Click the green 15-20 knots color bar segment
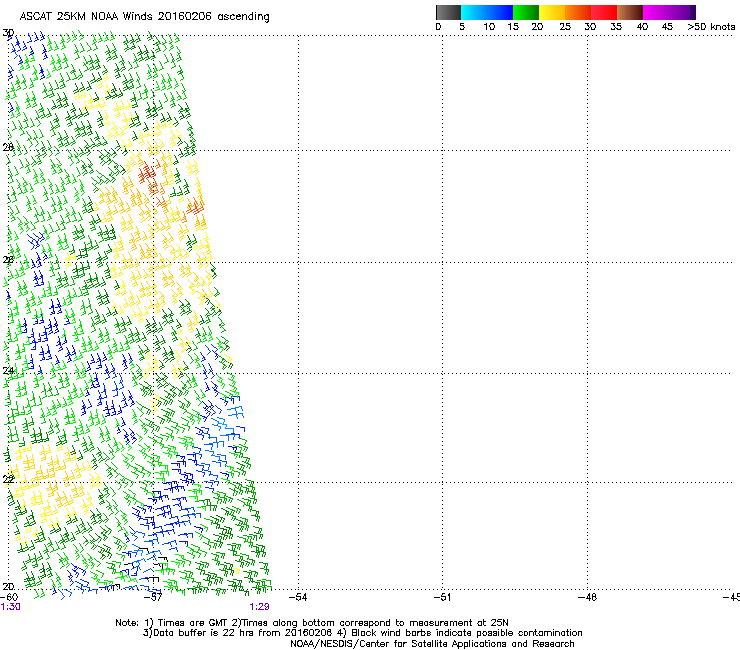 pos(526,12)
